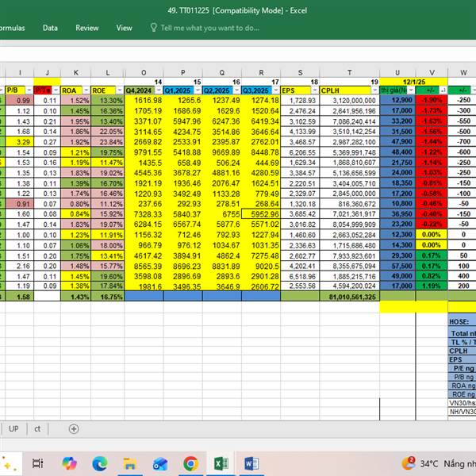Open Word from the taskbar
The width and height of the screenshot is (476, 476).
point(251,464)
